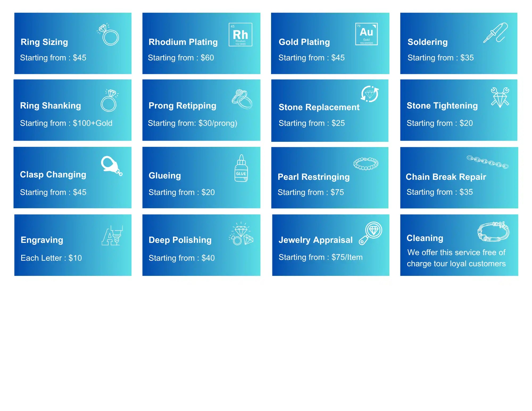The image size is (532, 411).
Task: Click the Chain Break Repair heading
Action: coord(446,177)
